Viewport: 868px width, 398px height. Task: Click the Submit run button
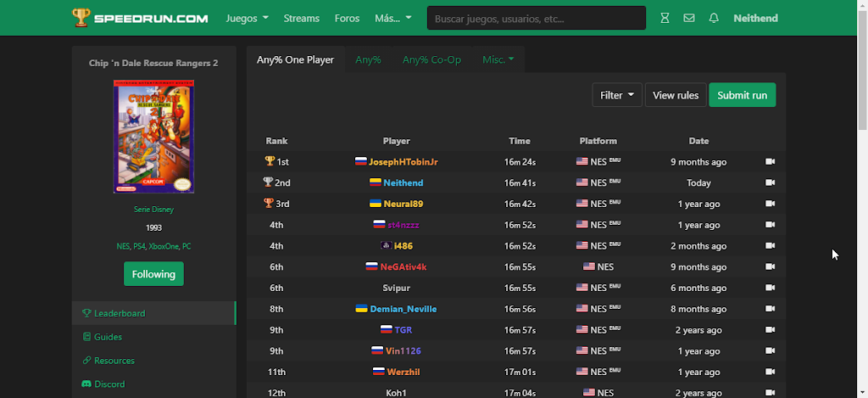tap(743, 95)
